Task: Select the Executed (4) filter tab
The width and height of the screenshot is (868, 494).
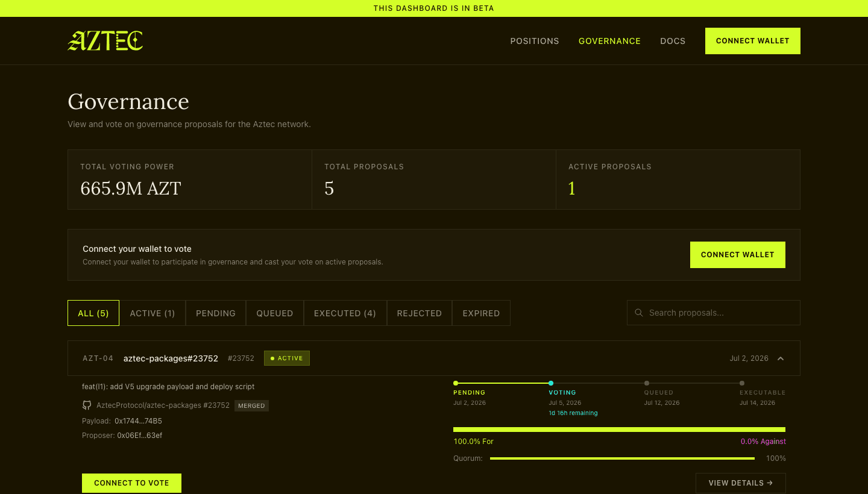Action: [x=345, y=313]
